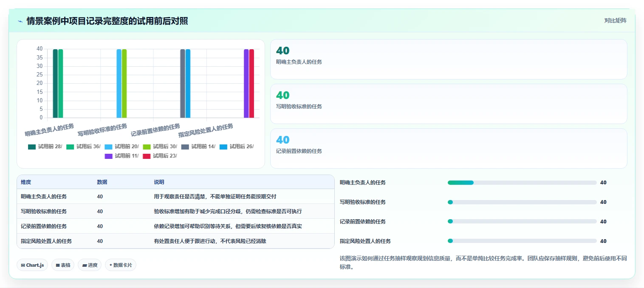Click the slate gray bar in the chart
The height and width of the screenshot is (288, 644).
tap(183, 83)
